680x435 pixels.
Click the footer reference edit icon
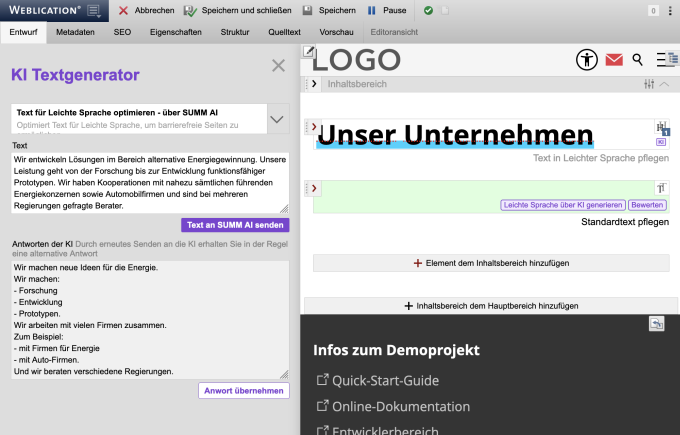657,324
